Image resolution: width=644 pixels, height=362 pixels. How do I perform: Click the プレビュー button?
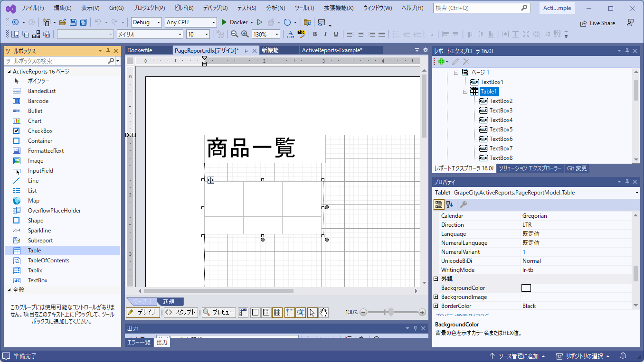point(218,312)
